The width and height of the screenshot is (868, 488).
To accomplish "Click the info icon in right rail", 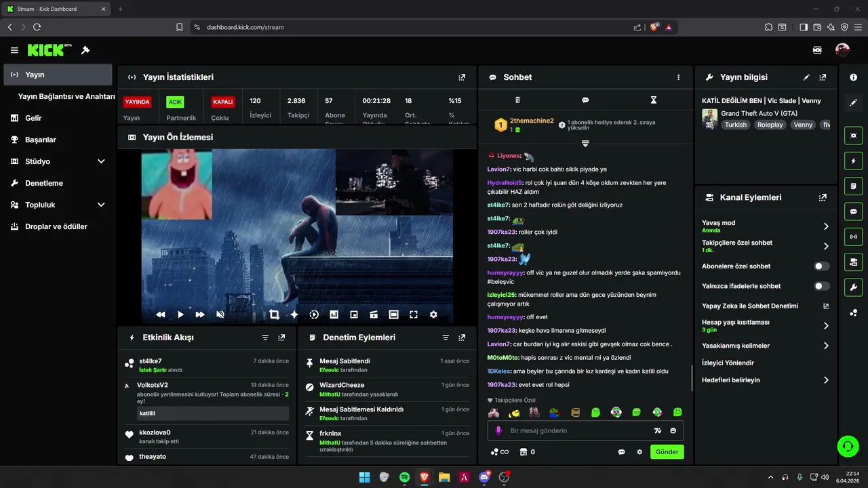I will (x=853, y=77).
